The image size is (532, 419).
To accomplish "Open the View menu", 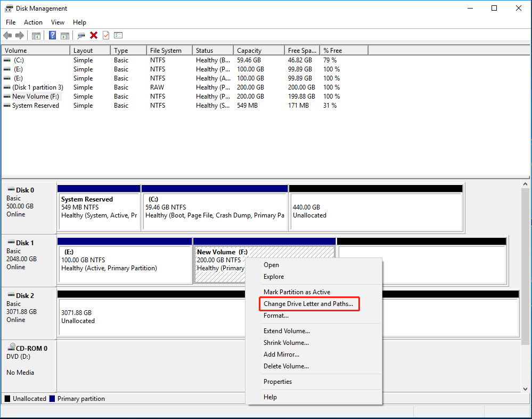I will pos(58,22).
